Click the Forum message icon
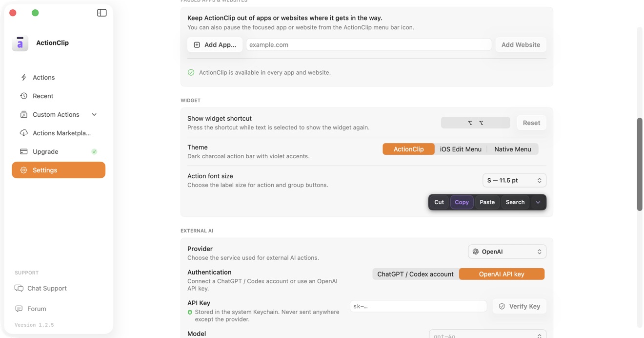Viewport: 644px width, 338px height. (x=19, y=309)
